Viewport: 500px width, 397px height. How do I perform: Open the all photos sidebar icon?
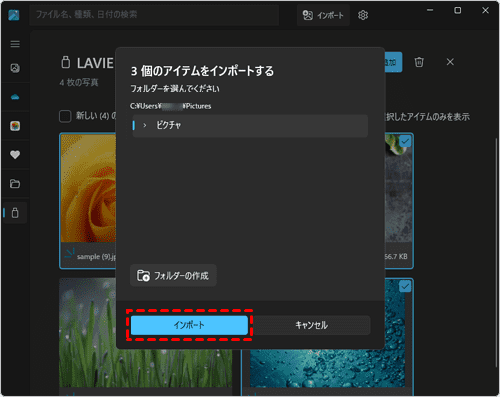coord(15,68)
